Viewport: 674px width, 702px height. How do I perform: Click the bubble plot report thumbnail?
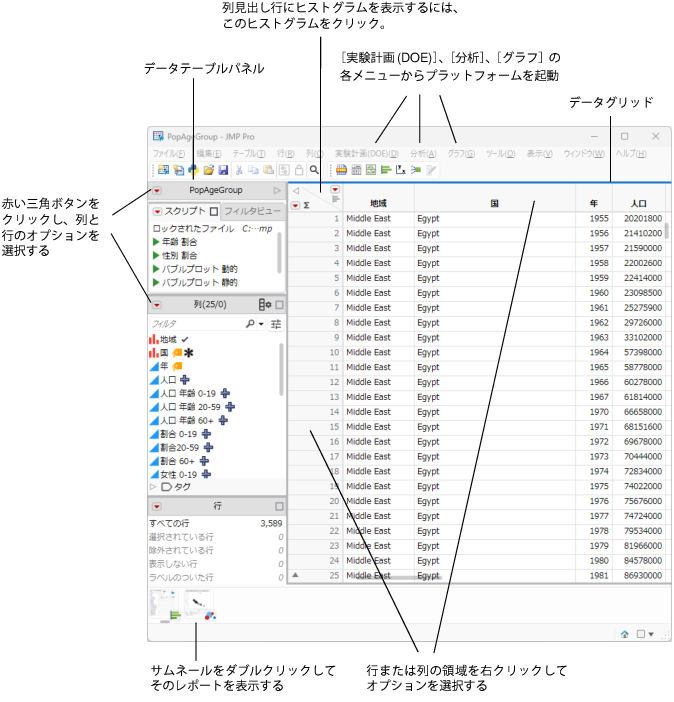[x=199, y=605]
